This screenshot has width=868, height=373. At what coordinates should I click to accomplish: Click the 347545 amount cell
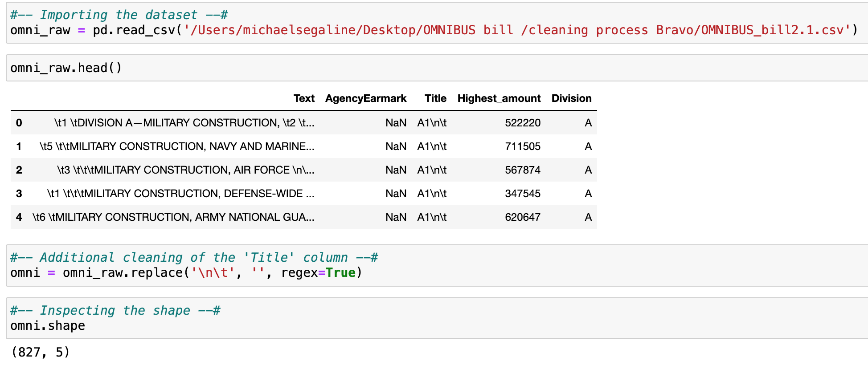pyautogui.click(x=522, y=194)
